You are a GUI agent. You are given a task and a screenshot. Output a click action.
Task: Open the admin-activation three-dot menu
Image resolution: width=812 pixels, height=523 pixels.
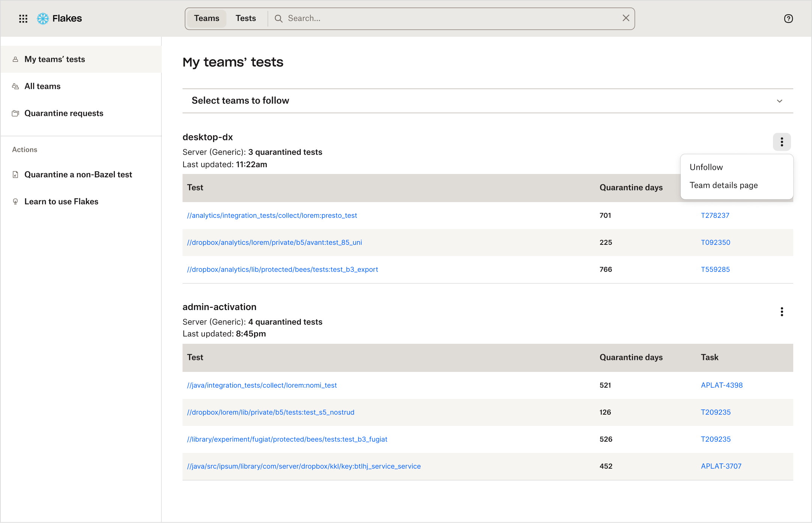(782, 312)
